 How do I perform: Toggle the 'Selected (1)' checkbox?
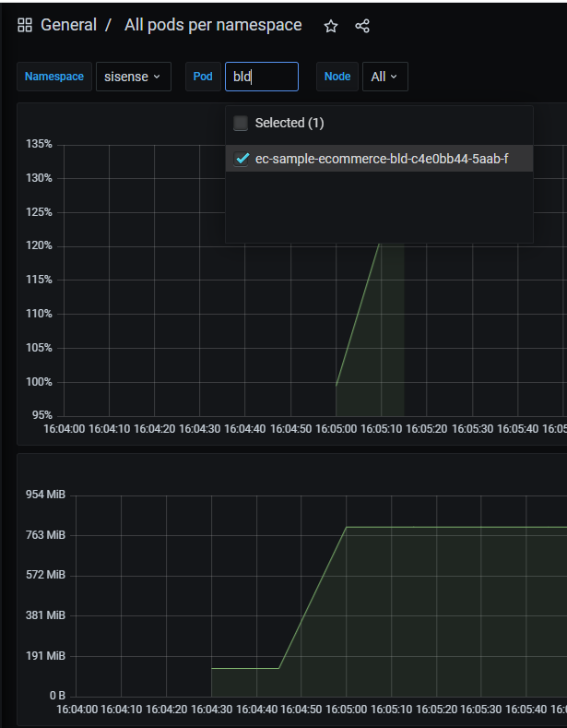click(x=241, y=123)
